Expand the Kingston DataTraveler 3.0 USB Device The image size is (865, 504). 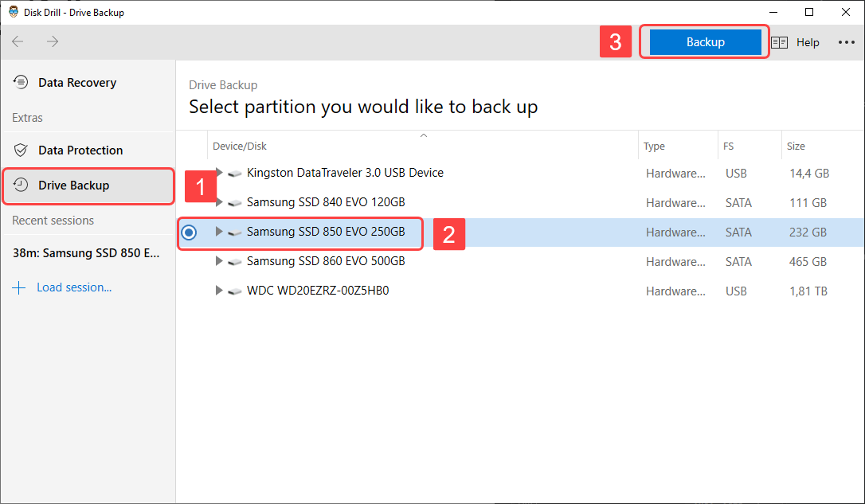coord(219,173)
